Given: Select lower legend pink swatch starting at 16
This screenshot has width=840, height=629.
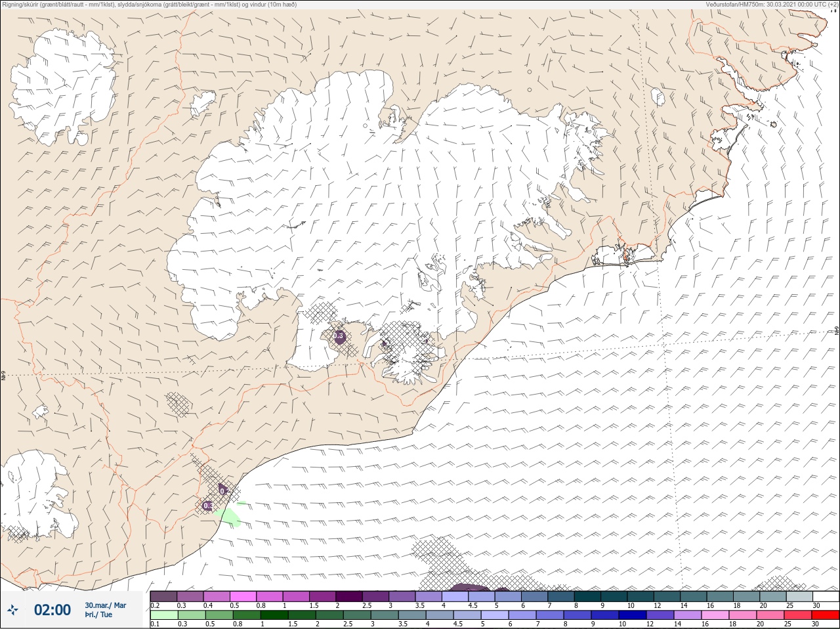Looking at the screenshot, I should (x=716, y=615).
